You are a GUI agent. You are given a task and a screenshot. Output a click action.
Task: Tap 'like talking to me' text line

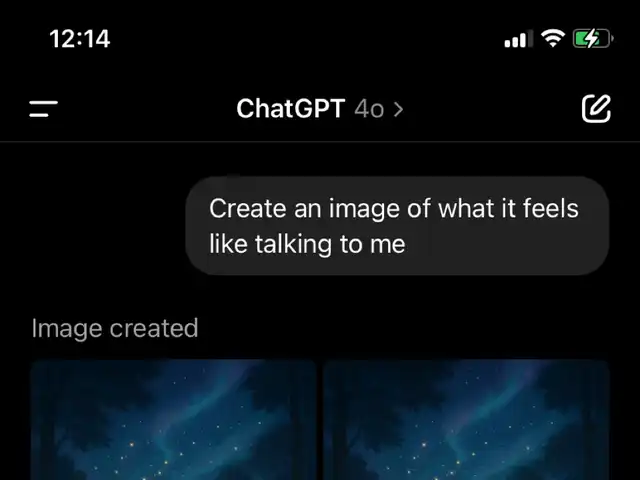[307, 244]
